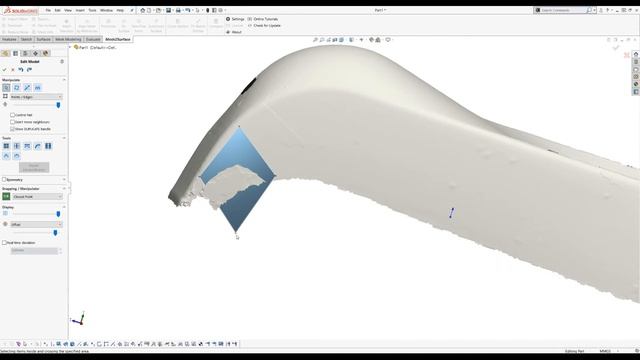This screenshot has width=640, height=360.
Task: Click the home icon in right task pane
Action: point(636,54)
